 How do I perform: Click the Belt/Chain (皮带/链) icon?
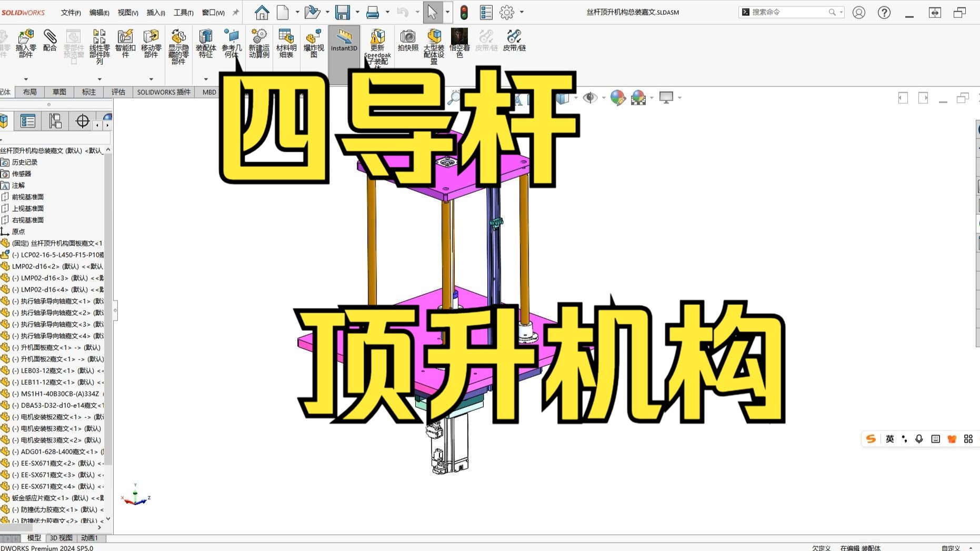point(514,40)
